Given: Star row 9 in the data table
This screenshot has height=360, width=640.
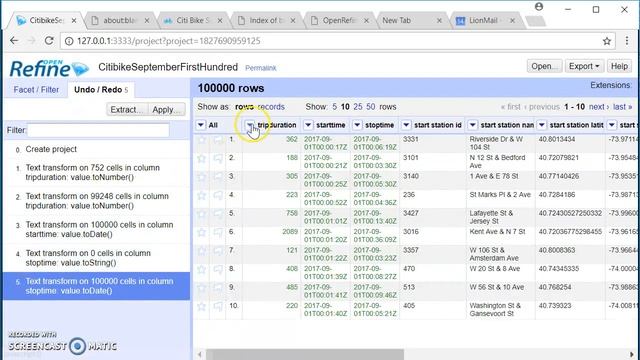Looking at the screenshot, I should (202, 288).
